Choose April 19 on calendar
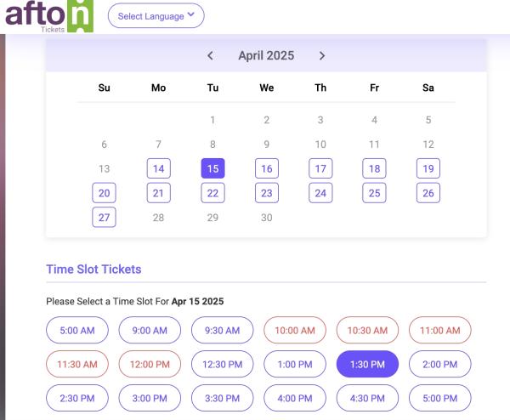Image resolution: width=510 pixels, height=420 pixels. point(428,168)
